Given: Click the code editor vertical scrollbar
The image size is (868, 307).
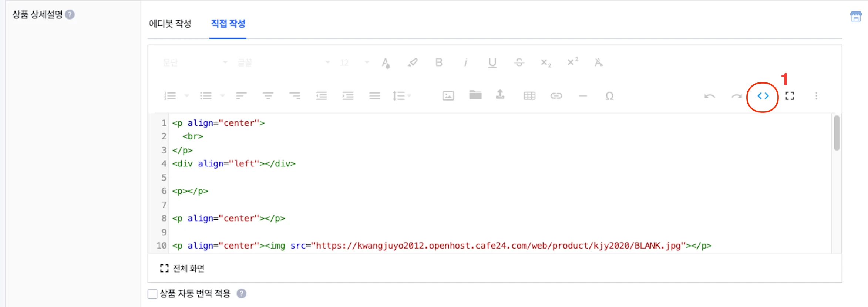Looking at the screenshot, I should (837, 133).
